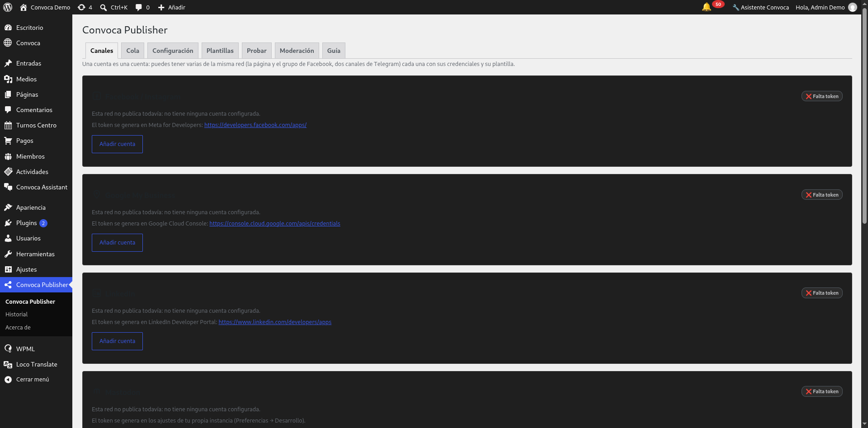Click Falta token badge on LinkedIn card
This screenshot has height=428, width=868.
coord(822,293)
